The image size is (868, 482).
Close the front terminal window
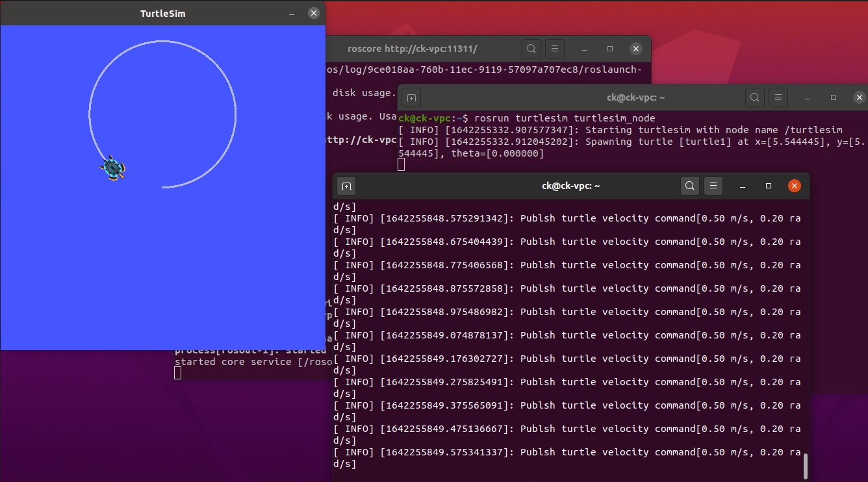point(794,186)
